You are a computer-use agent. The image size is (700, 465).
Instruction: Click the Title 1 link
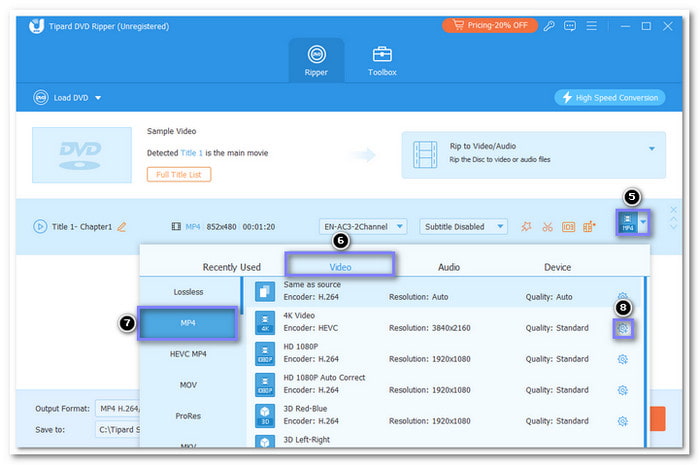click(x=192, y=153)
